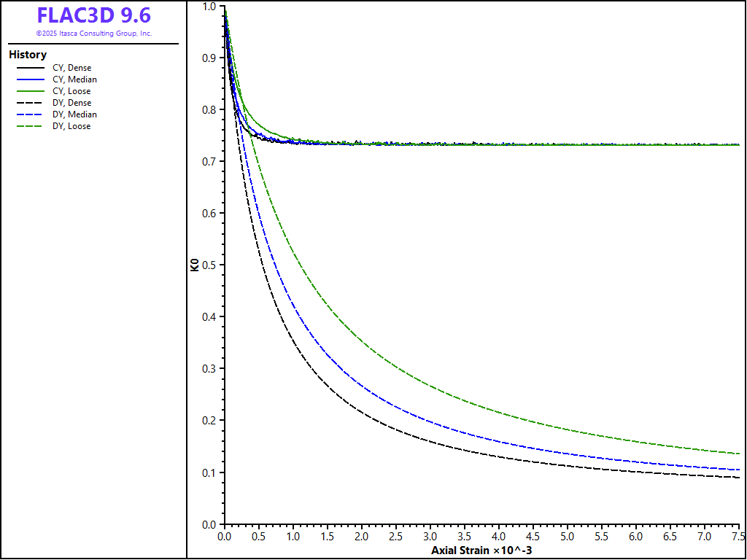This screenshot has width=747, height=560.
Task: Select the "CY, Dense" legend label
Action: 71,68
